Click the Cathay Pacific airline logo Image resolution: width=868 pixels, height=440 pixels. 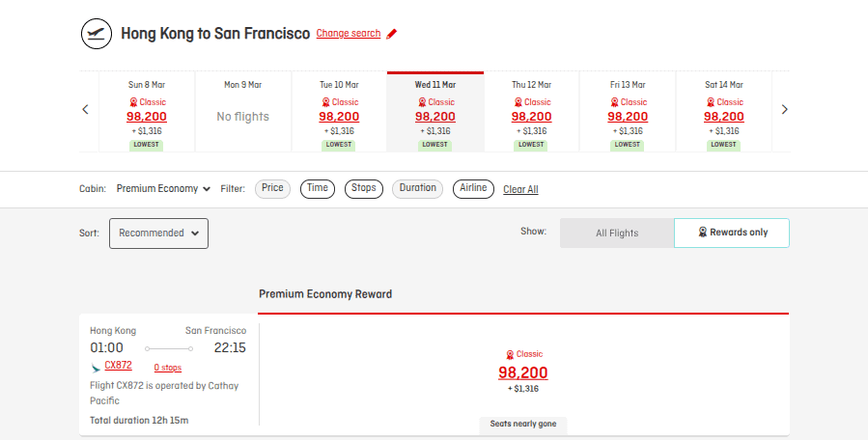pyautogui.click(x=96, y=368)
